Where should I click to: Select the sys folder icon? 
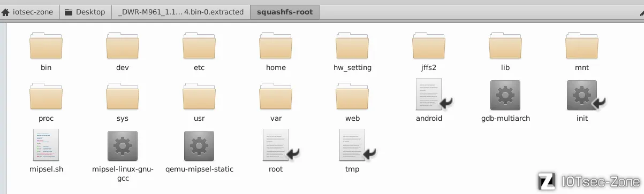click(x=123, y=96)
